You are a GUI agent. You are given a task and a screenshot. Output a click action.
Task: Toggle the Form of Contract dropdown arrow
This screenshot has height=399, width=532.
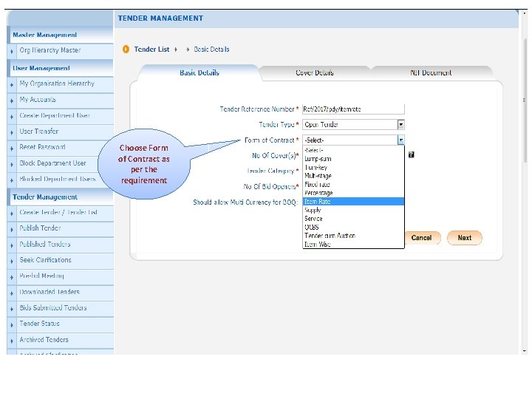tap(400, 140)
